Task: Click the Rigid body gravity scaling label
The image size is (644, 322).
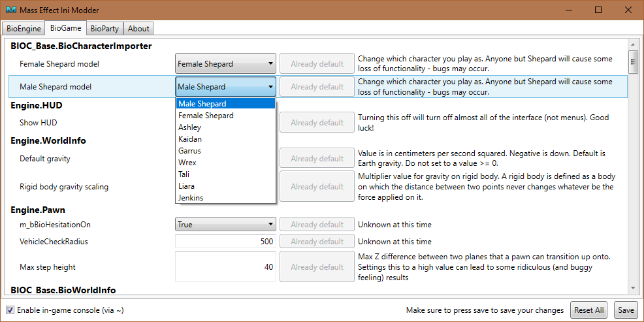Action: coord(64,187)
